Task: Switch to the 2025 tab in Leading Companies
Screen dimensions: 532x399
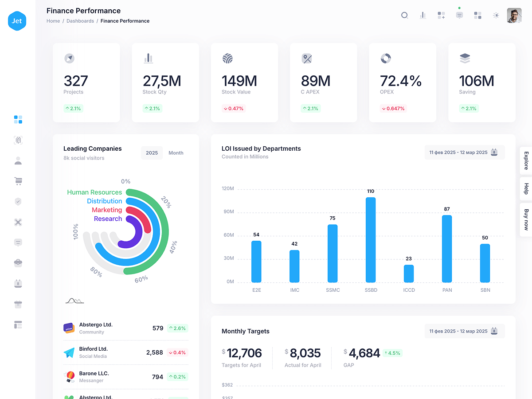Action: 152,153
